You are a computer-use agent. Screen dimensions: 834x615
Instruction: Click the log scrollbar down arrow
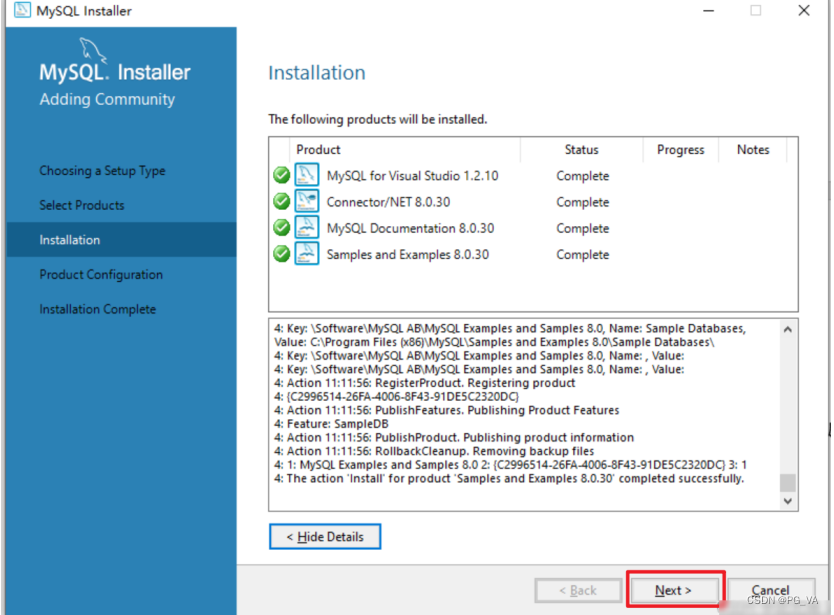788,501
